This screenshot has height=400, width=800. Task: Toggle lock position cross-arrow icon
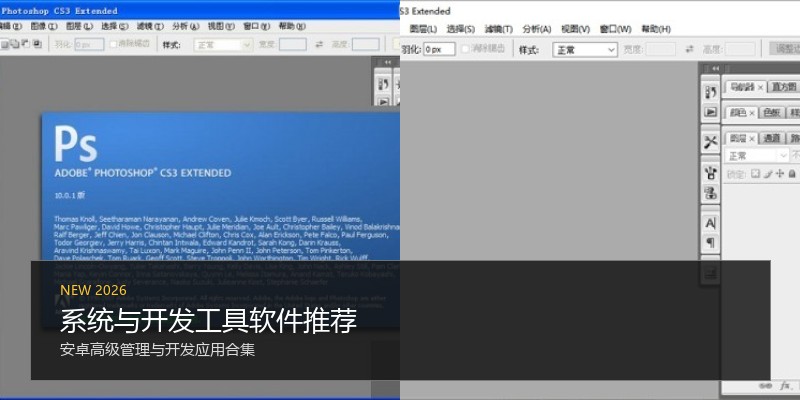click(x=780, y=174)
